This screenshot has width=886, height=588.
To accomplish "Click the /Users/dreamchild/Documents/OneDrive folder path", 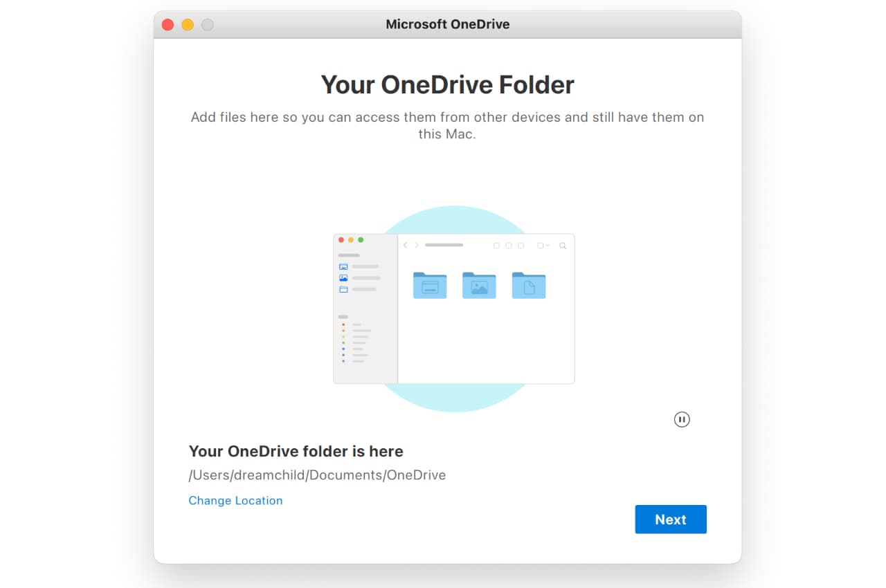I will tap(317, 475).
